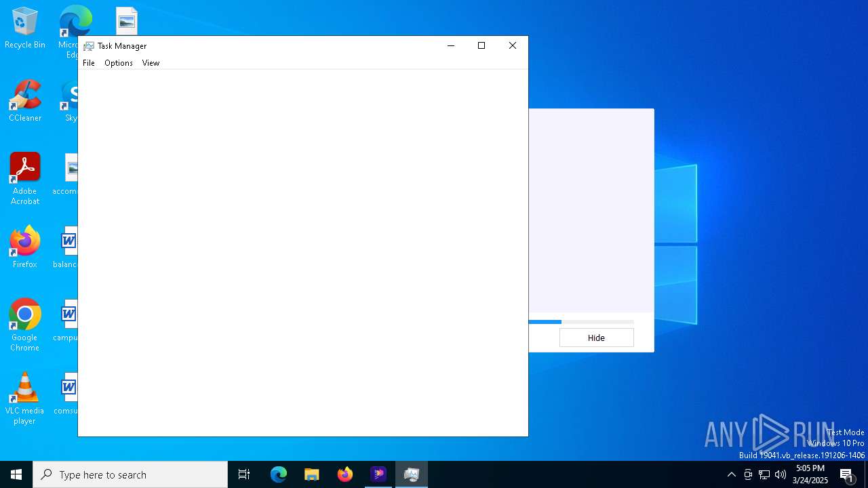Open the Action Center notifications icon

click(847, 474)
